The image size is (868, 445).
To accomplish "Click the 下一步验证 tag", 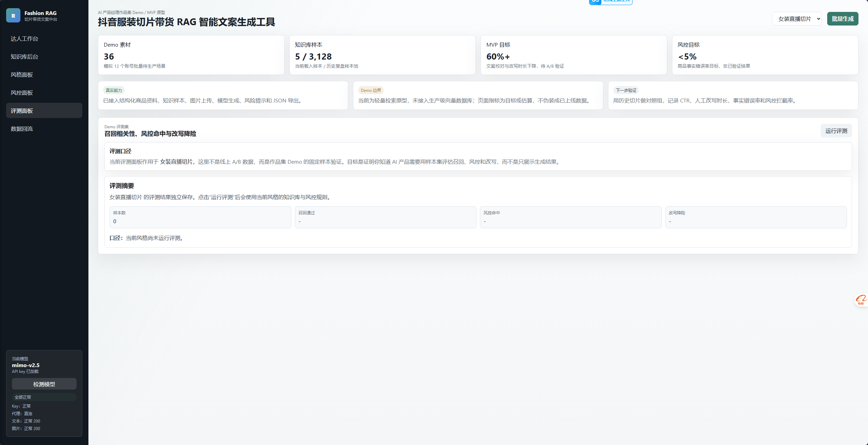I will tap(626, 90).
